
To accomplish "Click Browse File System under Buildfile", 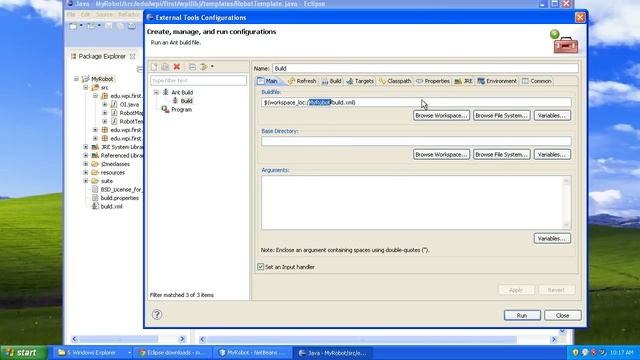I will [502, 116].
